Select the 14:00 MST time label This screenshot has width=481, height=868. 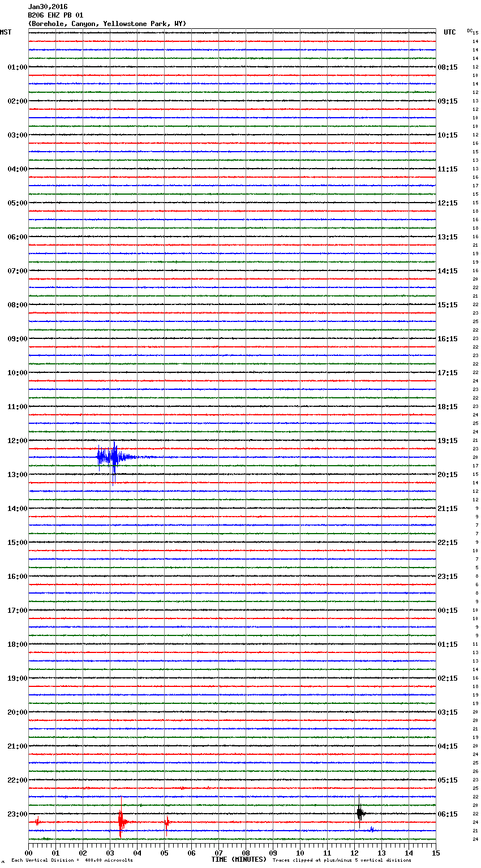click(x=17, y=509)
